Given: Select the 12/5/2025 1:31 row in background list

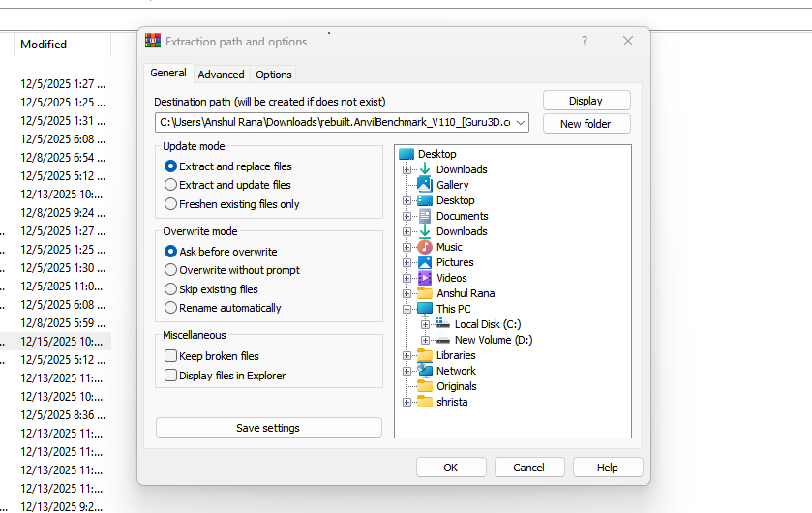Looking at the screenshot, I should tap(61, 121).
